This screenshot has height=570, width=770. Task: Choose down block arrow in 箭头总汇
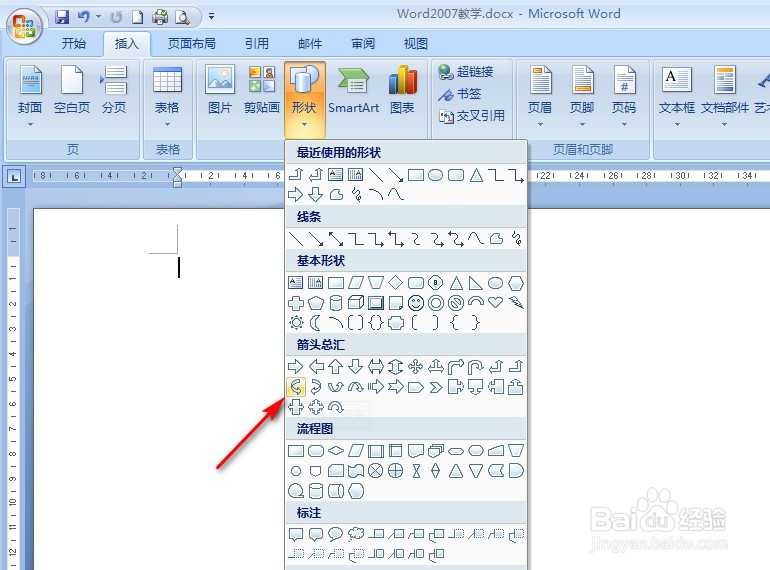[356, 366]
